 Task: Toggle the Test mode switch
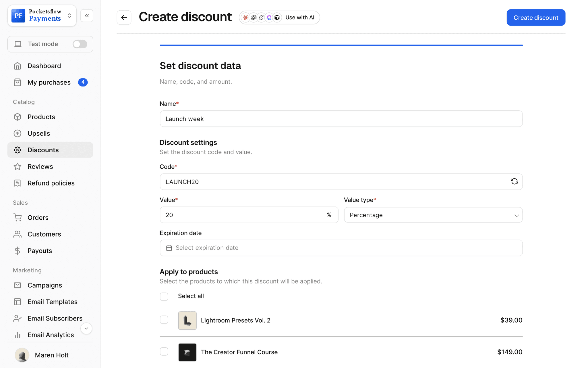pos(80,44)
